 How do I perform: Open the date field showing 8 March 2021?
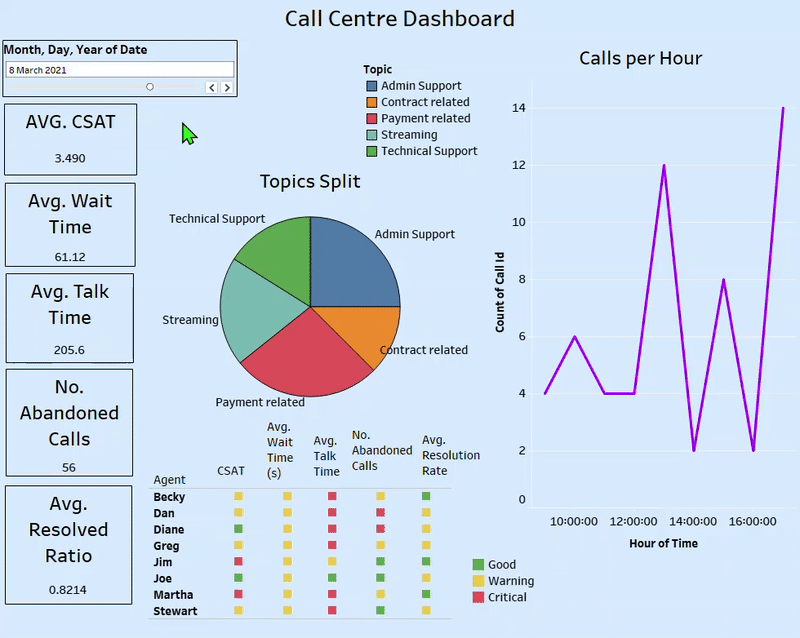click(120, 70)
